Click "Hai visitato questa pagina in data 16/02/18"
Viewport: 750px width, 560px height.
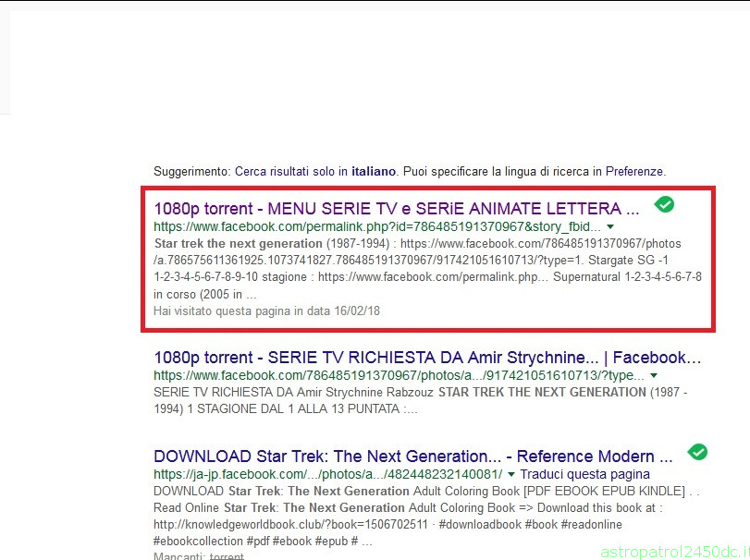[x=266, y=311]
